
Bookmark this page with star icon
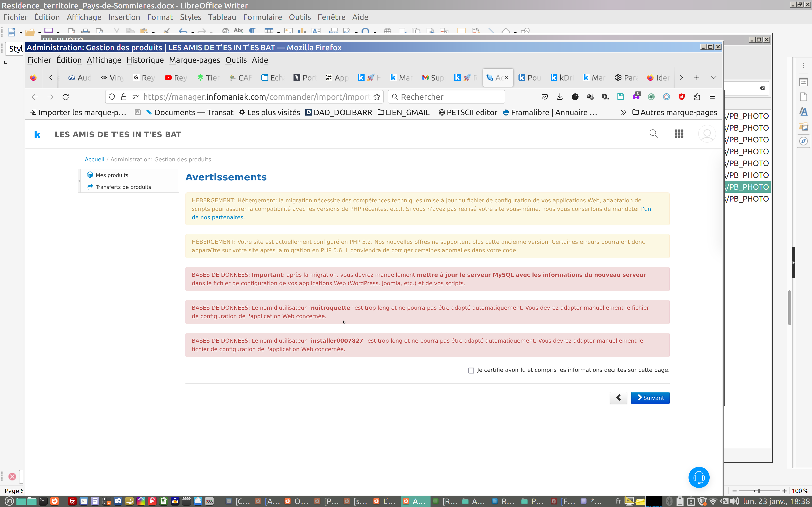[377, 97]
